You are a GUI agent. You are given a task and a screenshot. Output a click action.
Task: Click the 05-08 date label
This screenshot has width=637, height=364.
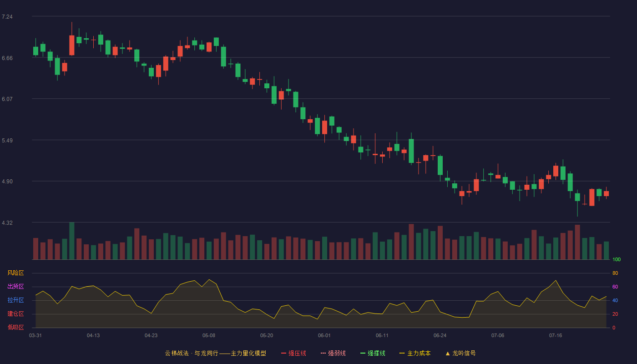209,335
